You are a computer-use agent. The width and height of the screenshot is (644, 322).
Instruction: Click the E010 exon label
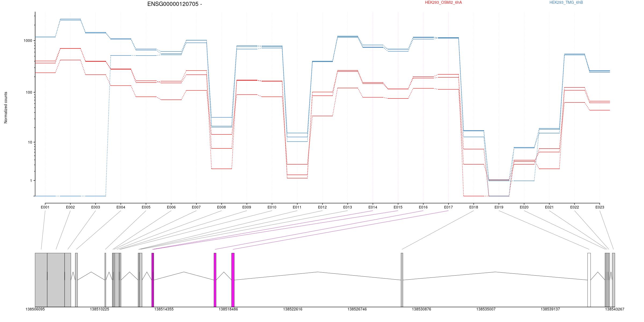tap(272, 207)
